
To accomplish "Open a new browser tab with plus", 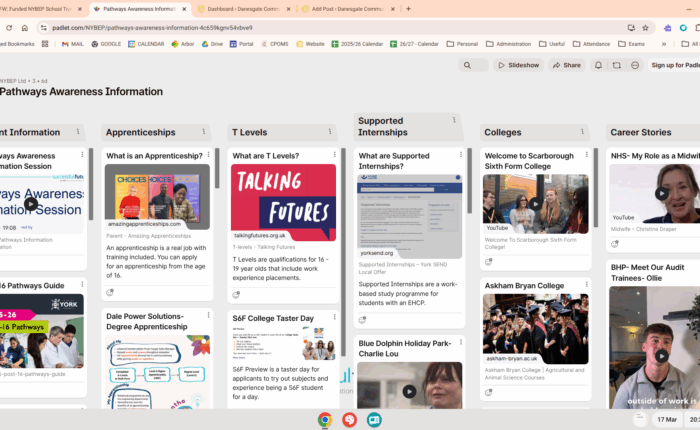I will pos(408,8).
